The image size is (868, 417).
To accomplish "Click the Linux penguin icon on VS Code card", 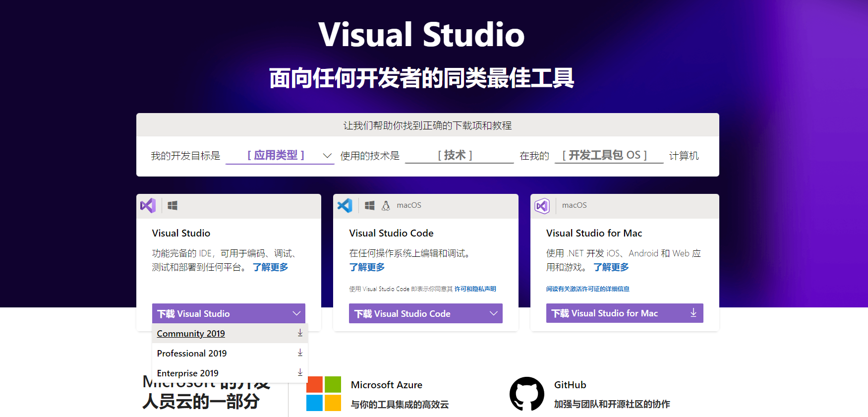I will pos(386,205).
